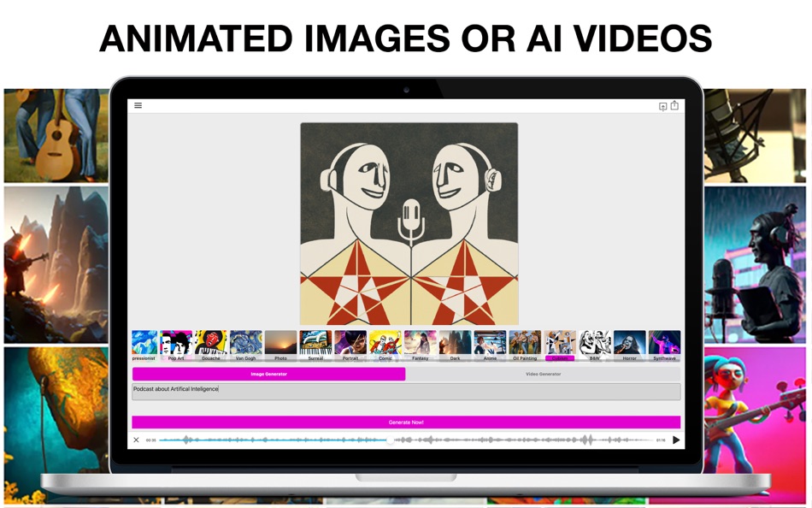The width and height of the screenshot is (812, 508).
Task: Close the audio track with X icon
Action: 136,440
